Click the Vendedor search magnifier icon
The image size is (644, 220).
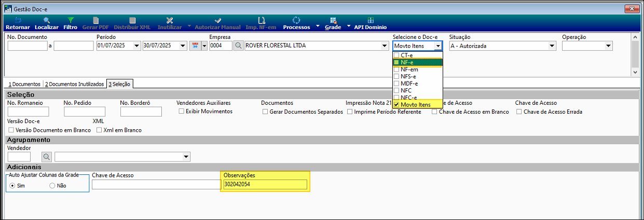(47, 157)
